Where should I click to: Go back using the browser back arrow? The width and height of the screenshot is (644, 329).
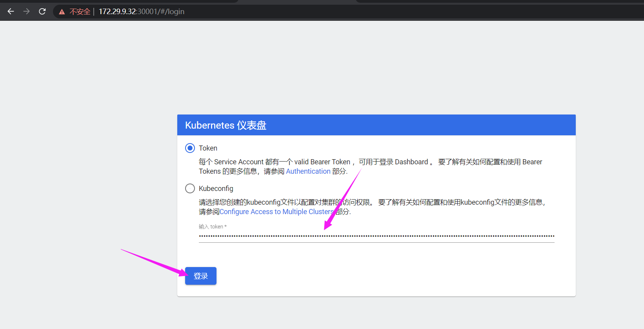[11, 11]
